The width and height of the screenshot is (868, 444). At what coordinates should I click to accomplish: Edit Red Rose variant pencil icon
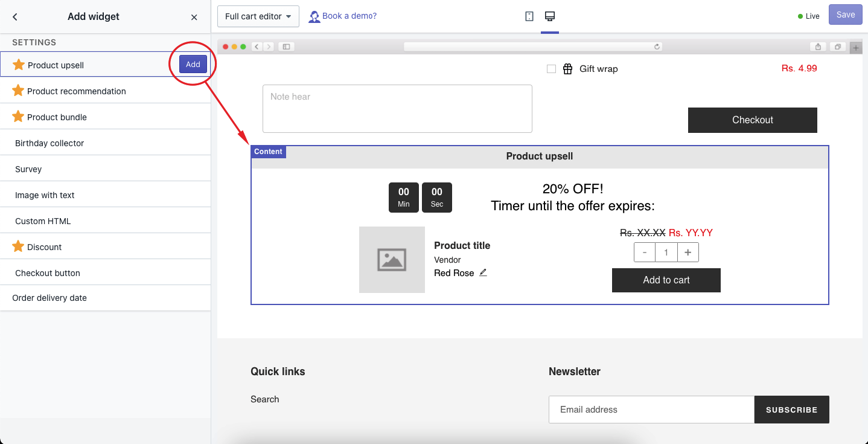483,272
